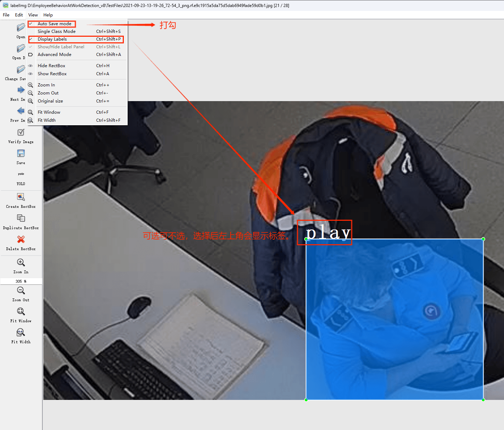Click the Open Dir toolbar icon
This screenshot has width=504, height=430.
[21, 48]
